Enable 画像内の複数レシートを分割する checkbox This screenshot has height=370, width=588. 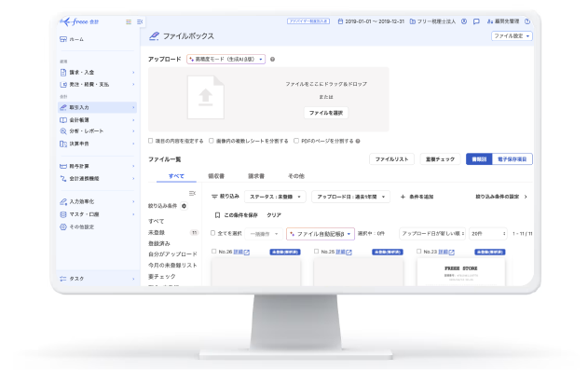tap(212, 141)
